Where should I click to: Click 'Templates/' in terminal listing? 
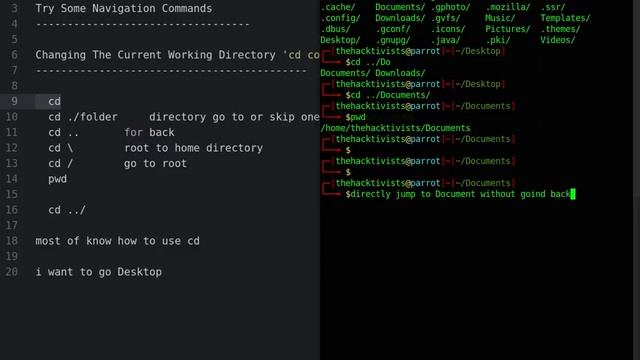pyautogui.click(x=565, y=18)
